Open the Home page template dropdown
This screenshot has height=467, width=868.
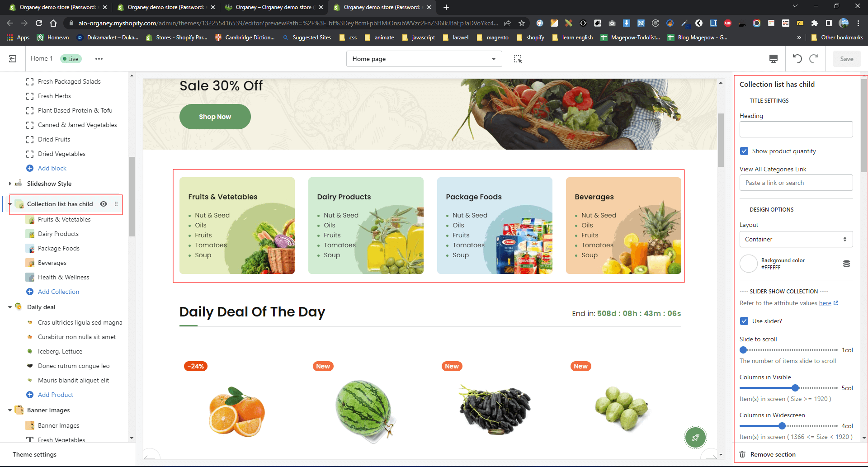[x=424, y=59]
